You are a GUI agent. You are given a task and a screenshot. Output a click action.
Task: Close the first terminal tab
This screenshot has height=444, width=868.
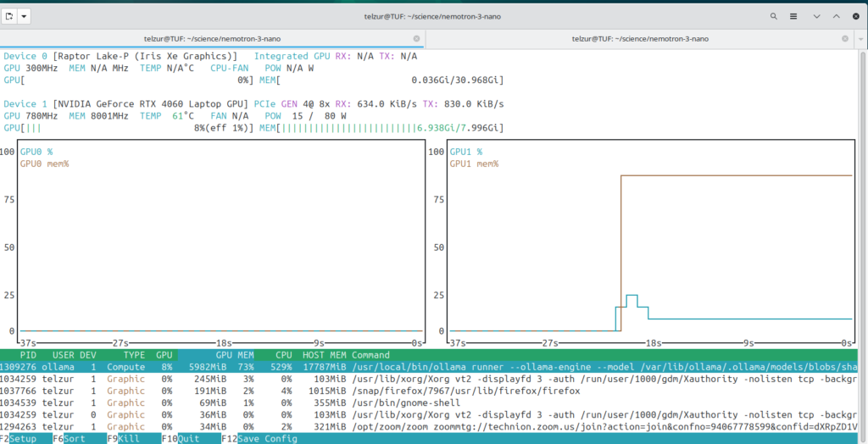(416, 38)
